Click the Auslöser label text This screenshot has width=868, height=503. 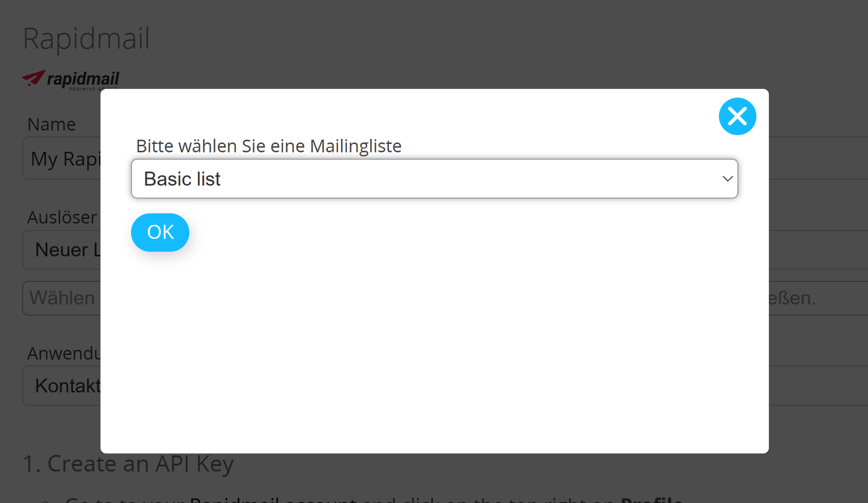pos(62,217)
